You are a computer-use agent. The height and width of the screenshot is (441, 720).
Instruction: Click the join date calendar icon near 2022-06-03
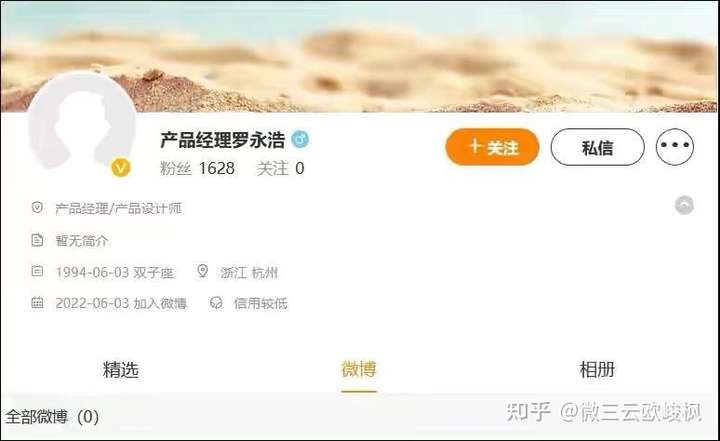(x=37, y=303)
